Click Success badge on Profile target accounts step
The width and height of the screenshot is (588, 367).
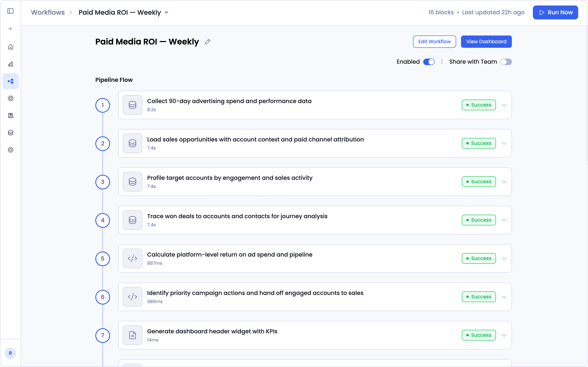[x=479, y=181]
